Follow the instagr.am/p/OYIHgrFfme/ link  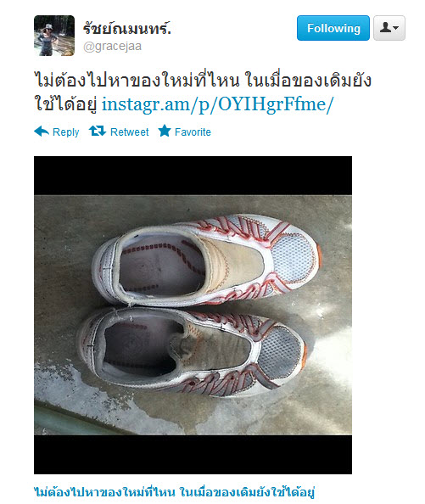click(218, 104)
